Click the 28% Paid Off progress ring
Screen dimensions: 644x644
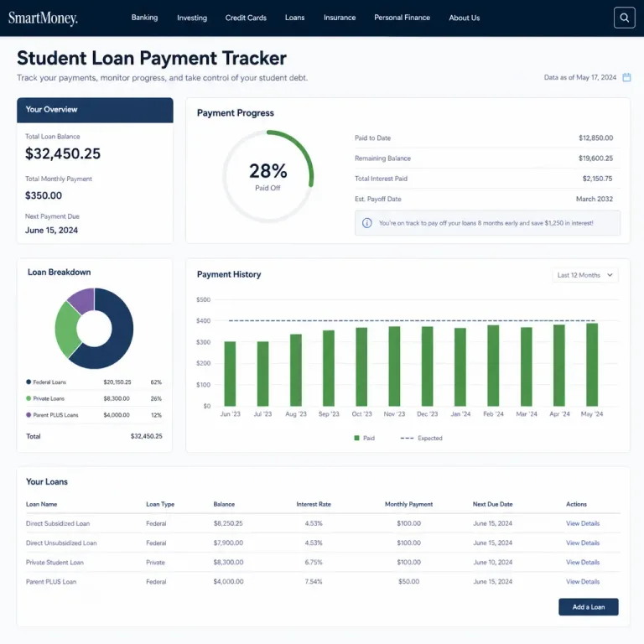click(267, 177)
